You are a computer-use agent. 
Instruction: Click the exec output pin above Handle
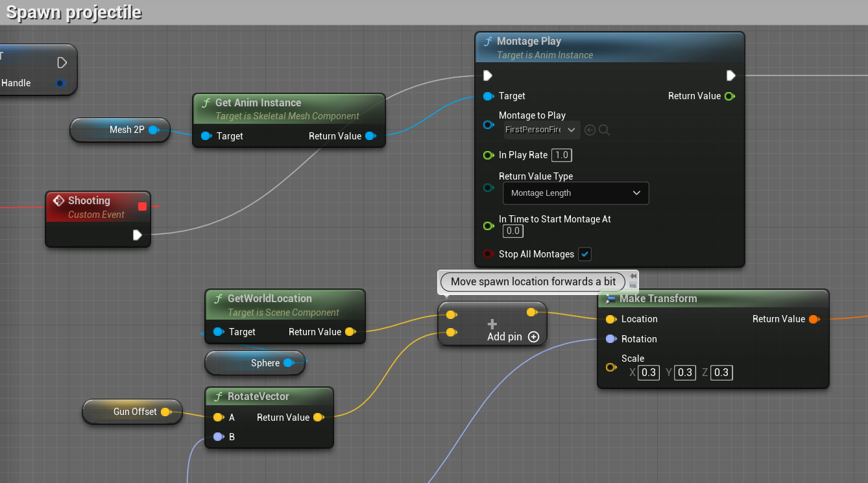[x=62, y=63]
